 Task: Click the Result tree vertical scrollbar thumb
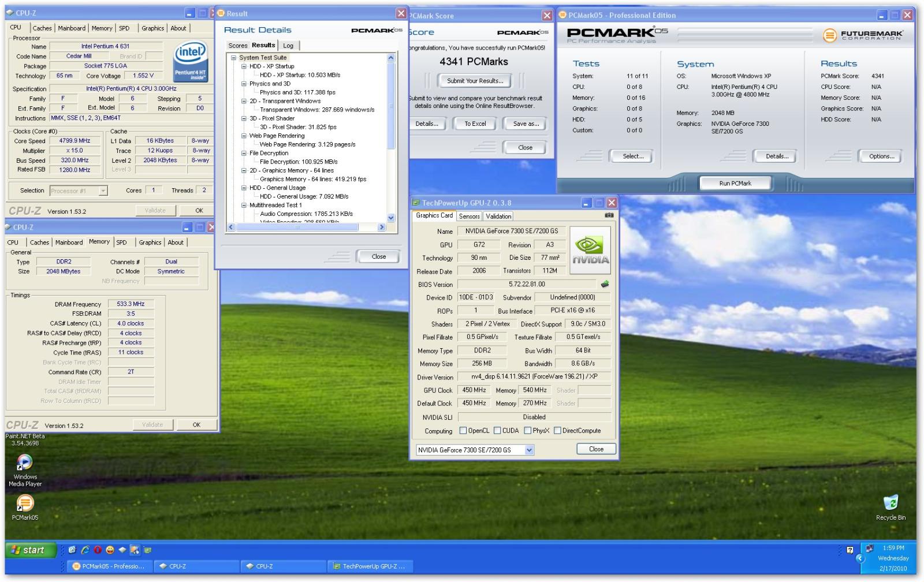pyautogui.click(x=391, y=105)
